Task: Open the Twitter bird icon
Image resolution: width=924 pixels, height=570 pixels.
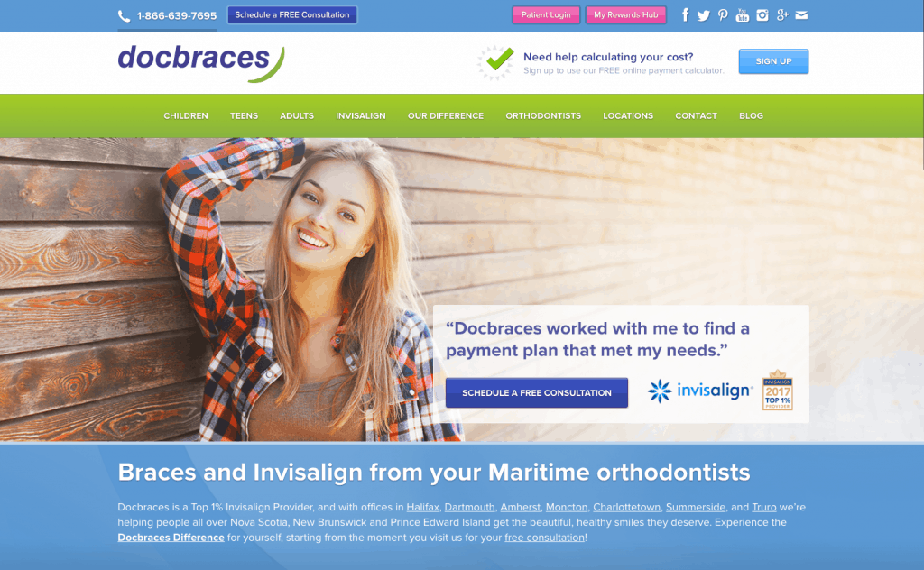Action: click(x=703, y=15)
